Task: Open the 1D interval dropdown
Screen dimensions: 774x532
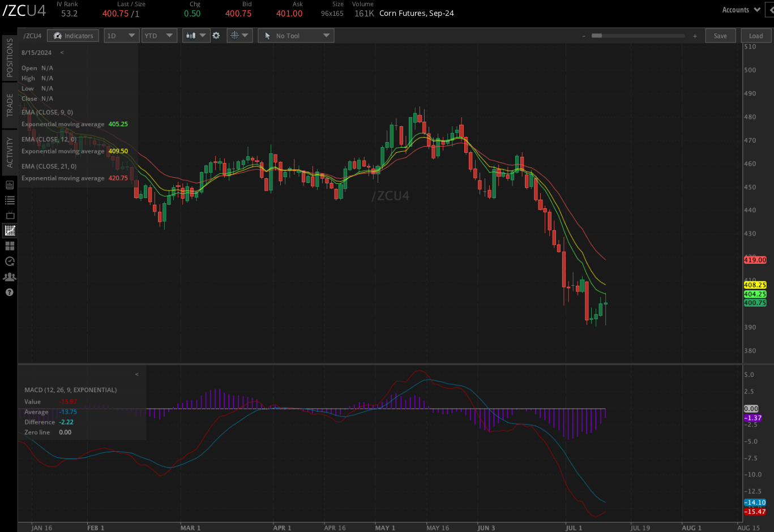Action: 121,36
